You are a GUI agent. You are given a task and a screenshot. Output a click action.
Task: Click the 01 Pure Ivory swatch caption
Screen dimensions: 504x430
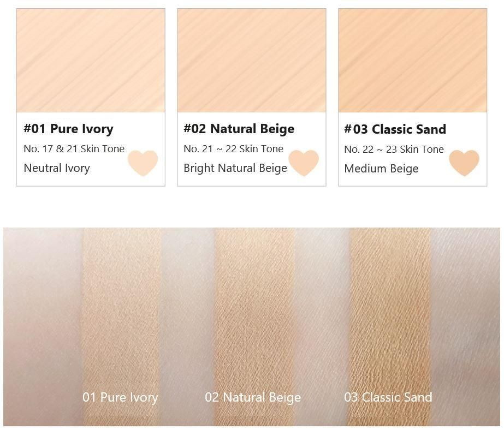coord(120,398)
